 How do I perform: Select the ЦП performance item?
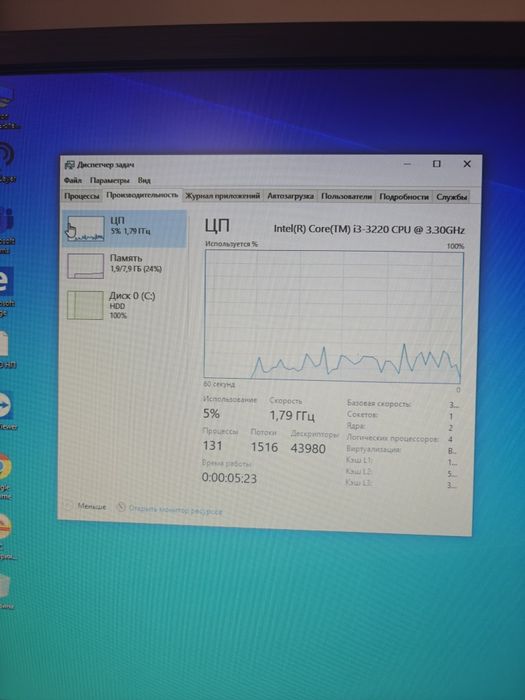pyautogui.click(x=124, y=229)
